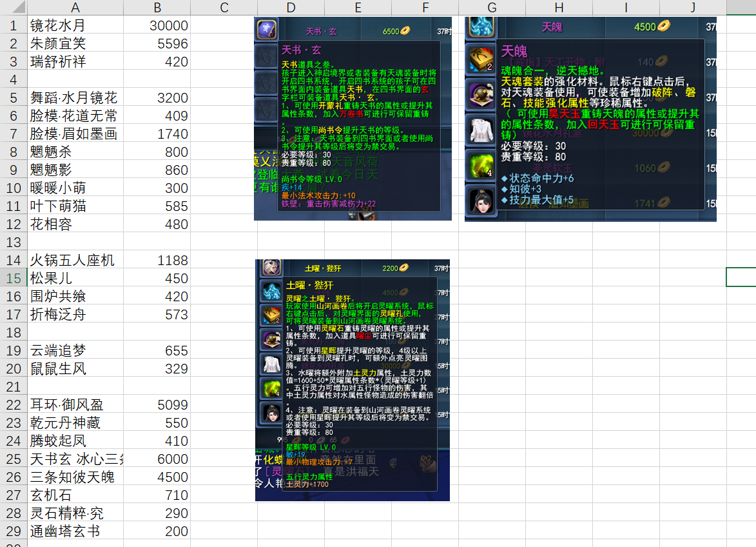Image resolution: width=756 pixels, height=547 pixels.
Task: Click the cell with value 710
Action: click(x=157, y=495)
